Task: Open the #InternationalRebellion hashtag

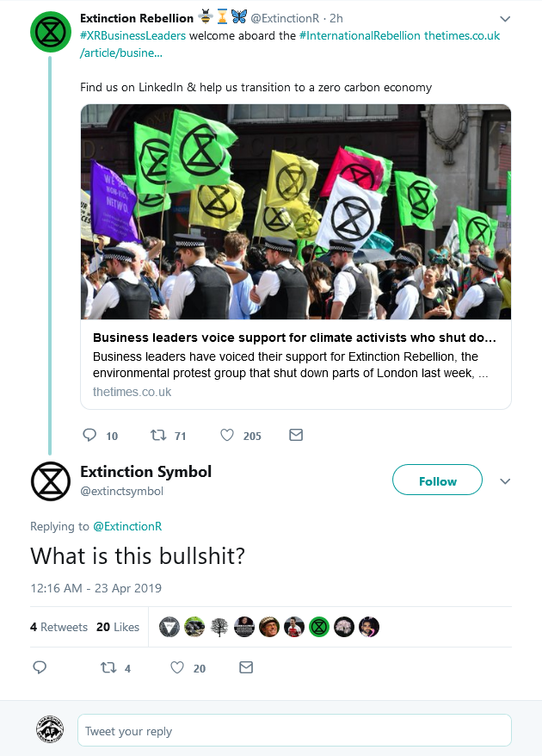Action: pos(360,35)
